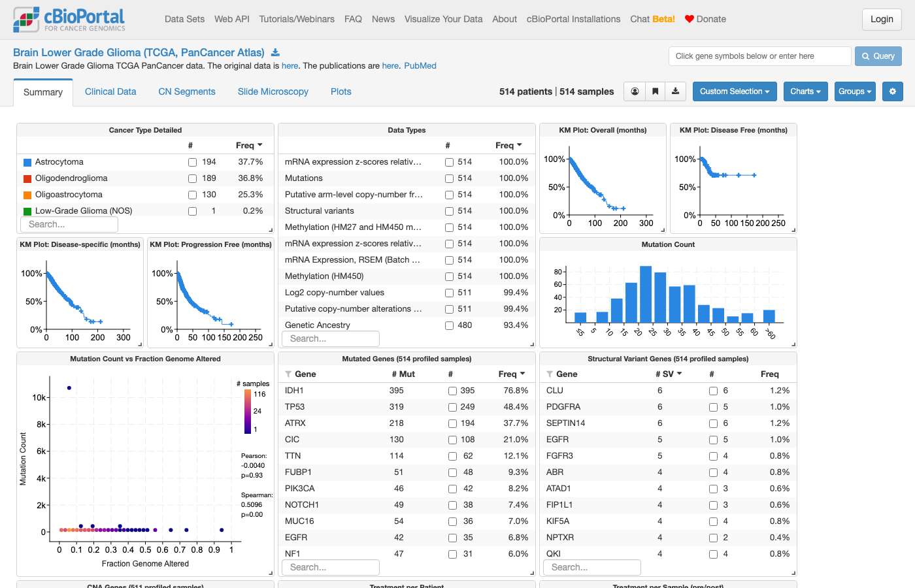Click the download button next to the bookmark
This screenshot has height=588, width=915.
675,91
